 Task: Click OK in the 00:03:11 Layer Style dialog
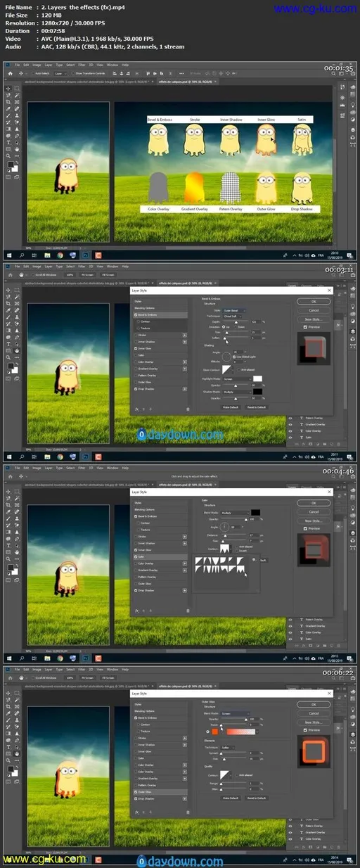pos(314,301)
